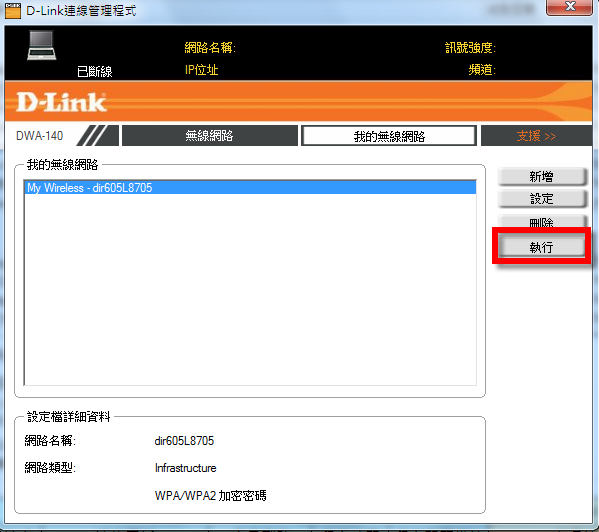
Task: Click the 已斷線 status text
Action: [95, 71]
